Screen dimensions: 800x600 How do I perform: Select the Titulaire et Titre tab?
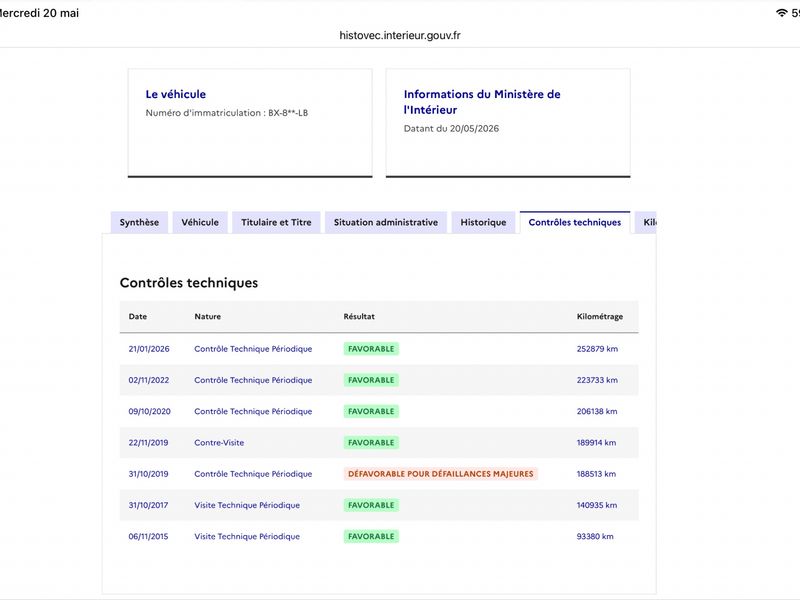coord(276,222)
